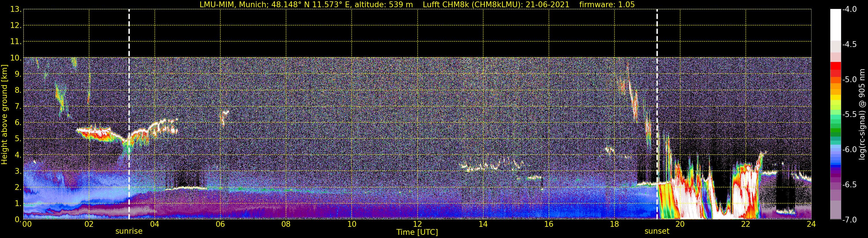Image resolution: width=868 pixels, height=238 pixels.
Task: Click the "16" tick on the time axis
Action: point(549,224)
